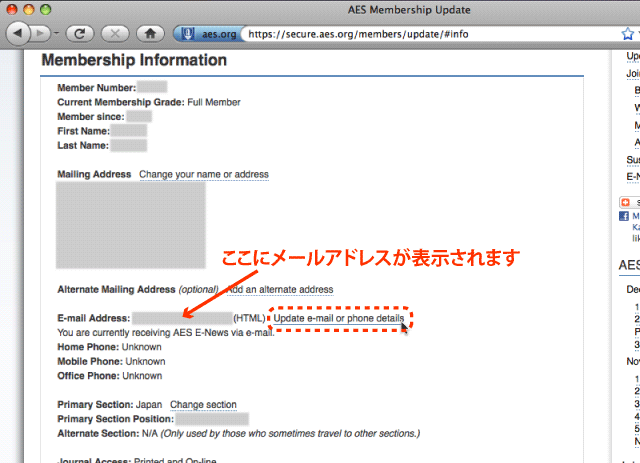This screenshot has height=463, width=640.
Task: Click the 'Alternate Section: N/A' text
Action: pyautogui.click(x=107, y=434)
